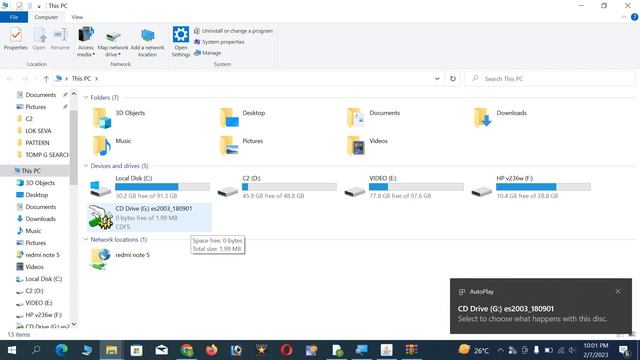This screenshot has width=640, height=360.
Task: Refresh the This PC view
Action: pos(453,79)
